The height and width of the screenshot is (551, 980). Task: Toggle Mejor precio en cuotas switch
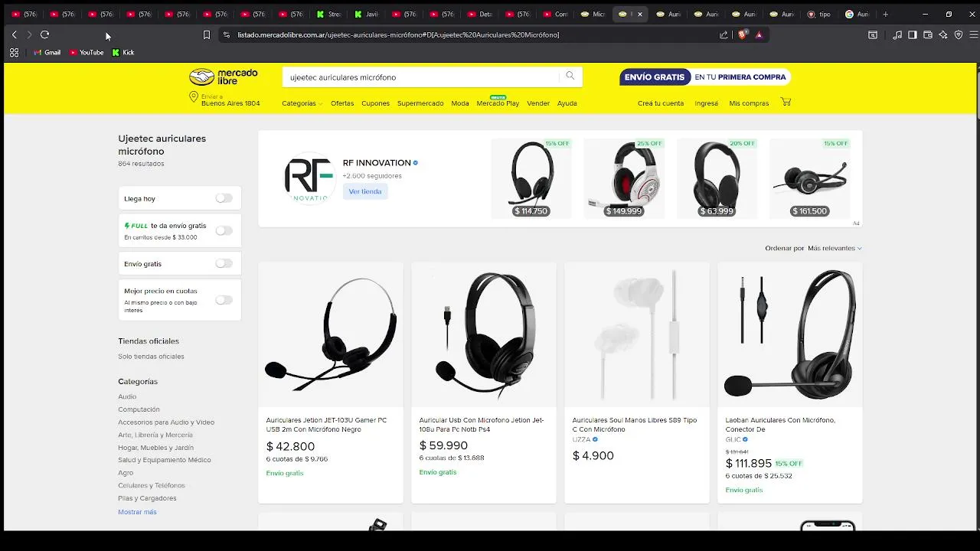224,300
